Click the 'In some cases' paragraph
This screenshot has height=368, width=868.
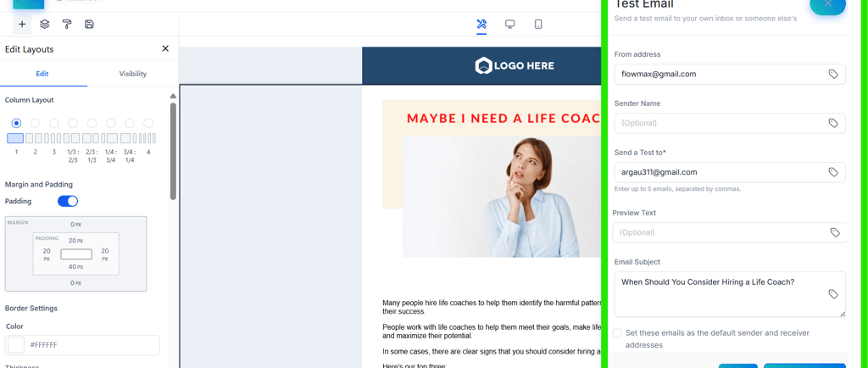pyautogui.click(x=492, y=351)
